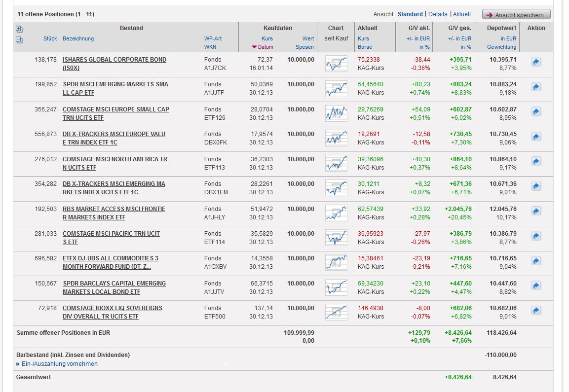Open chart thumbnail for Comstage MSCI Europe Small Cap
Screen dimensions: 569x392
[336, 113]
